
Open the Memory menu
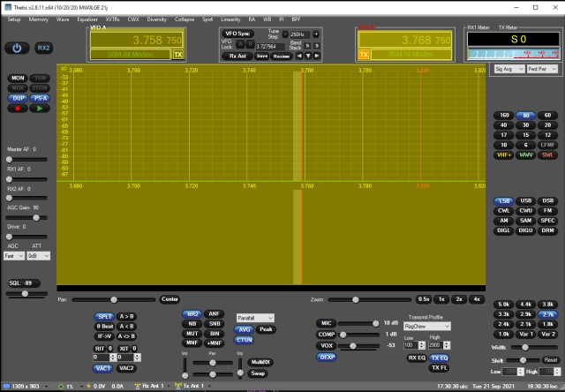pos(39,19)
